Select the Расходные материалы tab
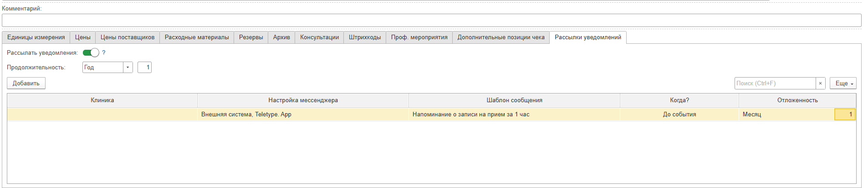The height and width of the screenshot is (188, 868). pos(197,37)
